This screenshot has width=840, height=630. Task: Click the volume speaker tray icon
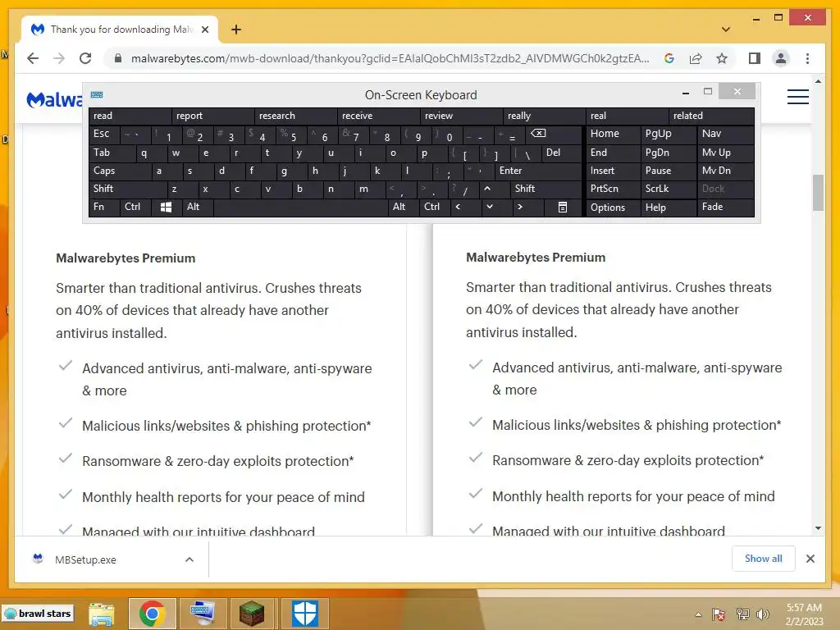pyautogui.click(x=762, y=614)
